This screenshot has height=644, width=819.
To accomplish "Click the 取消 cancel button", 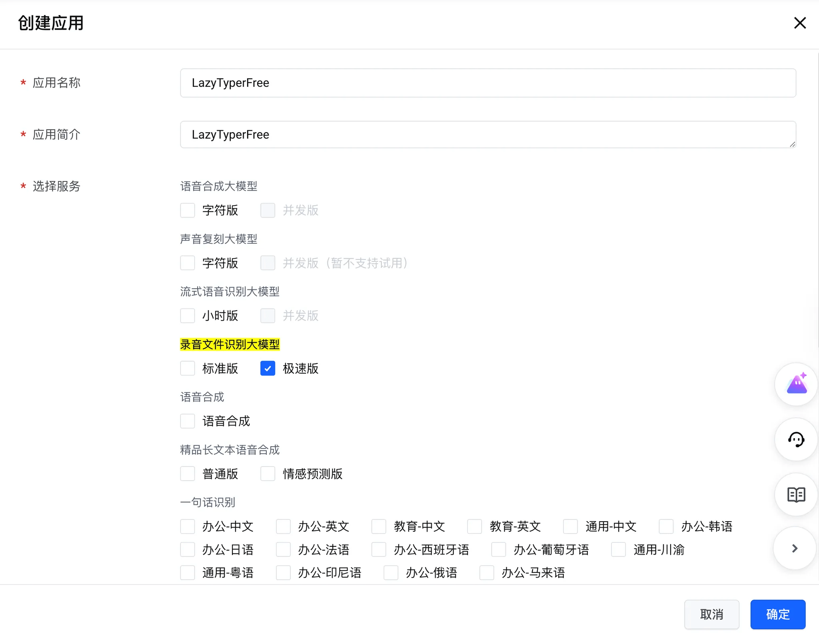I will 712,614.
